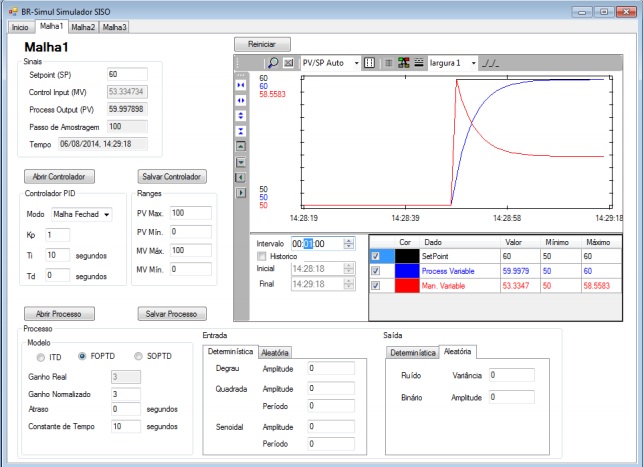This screenshot has width=643, height=467.
Task: Click the Salvar Controlador button
Action: [174, 176]
